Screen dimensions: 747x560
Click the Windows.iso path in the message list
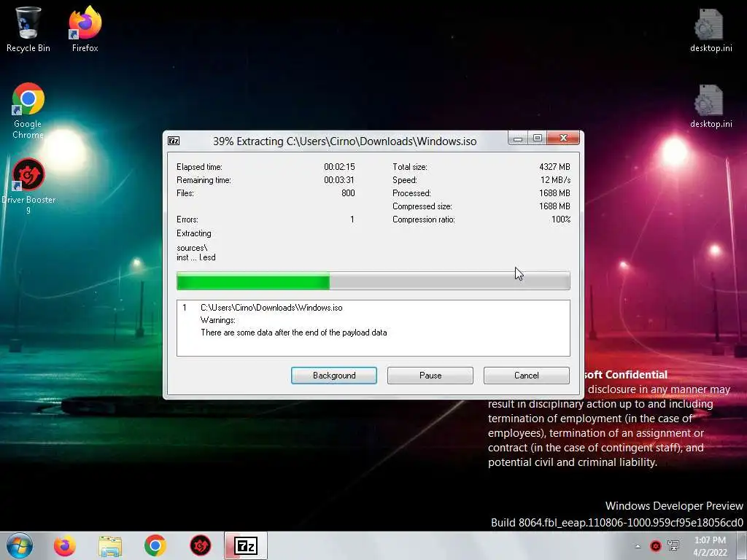[x=271, y=308]
